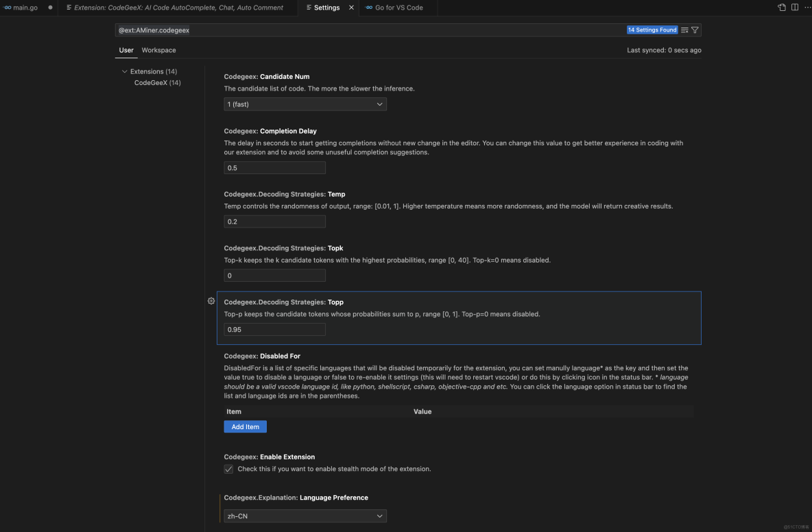Viewport: 812px width, 532px height.
Task: Click the 14 Settings Found badge
Action: [x=652, y=30]
